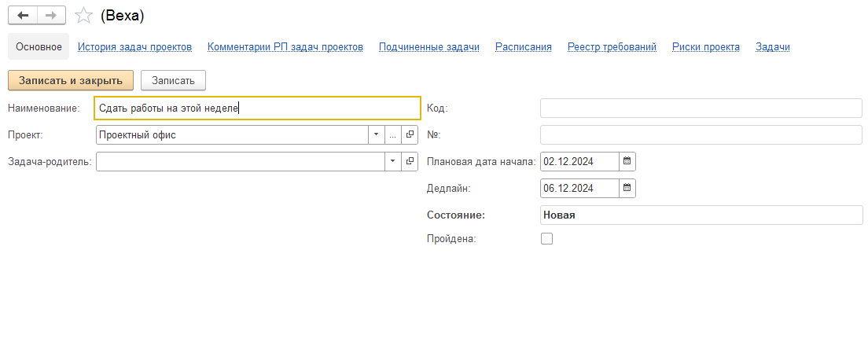The height and width of the screenshot is (364, 868).
Task: Open the Риски проекта tab
Action: pyautogui.click(x=705, y=47)
